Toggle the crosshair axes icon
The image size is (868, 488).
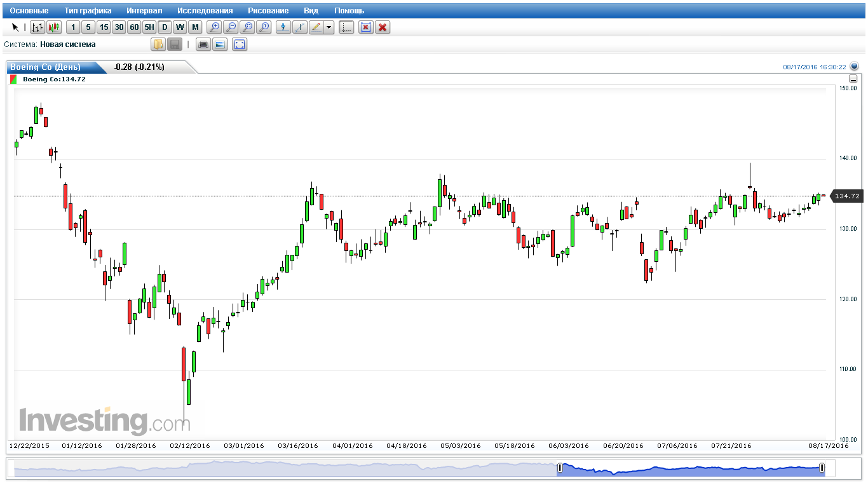[346, 27]
